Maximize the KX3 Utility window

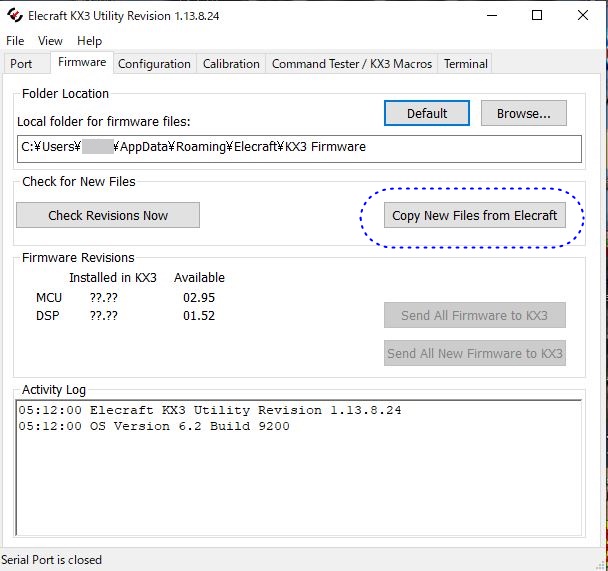click(537, 16)
